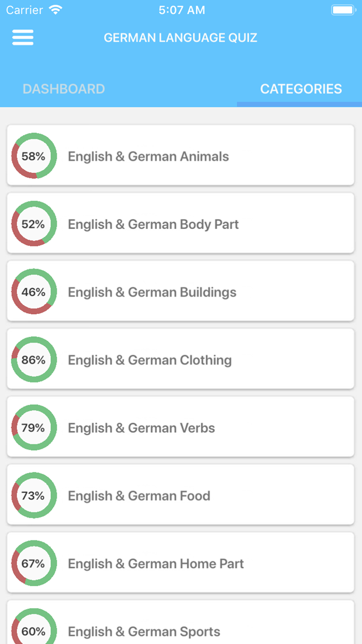
Task: Click the GERMAN LANGUAGE QUIZ title
Action: point(180,37)
